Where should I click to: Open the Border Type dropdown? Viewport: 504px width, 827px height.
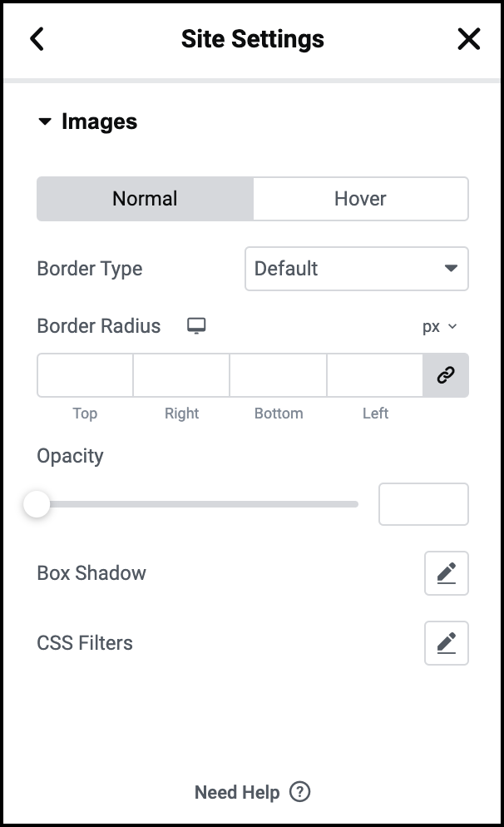pyautogui.click(x=357, y=269)
